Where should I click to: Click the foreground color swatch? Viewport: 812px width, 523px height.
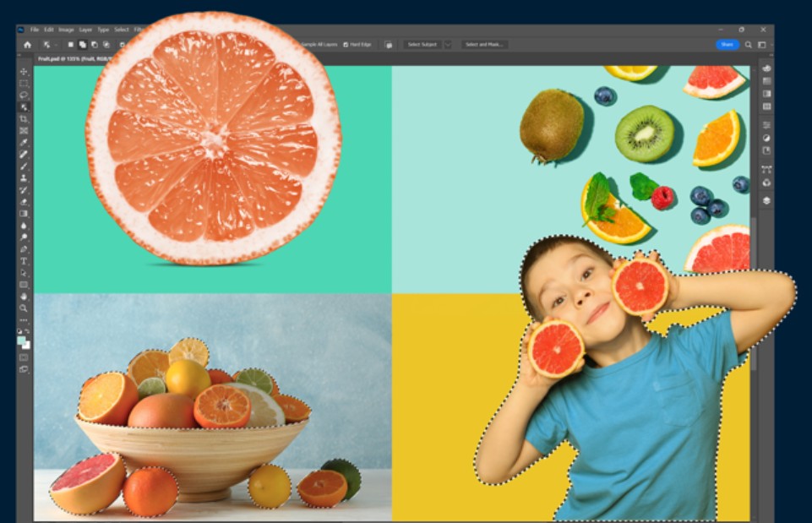coord(21,340)
